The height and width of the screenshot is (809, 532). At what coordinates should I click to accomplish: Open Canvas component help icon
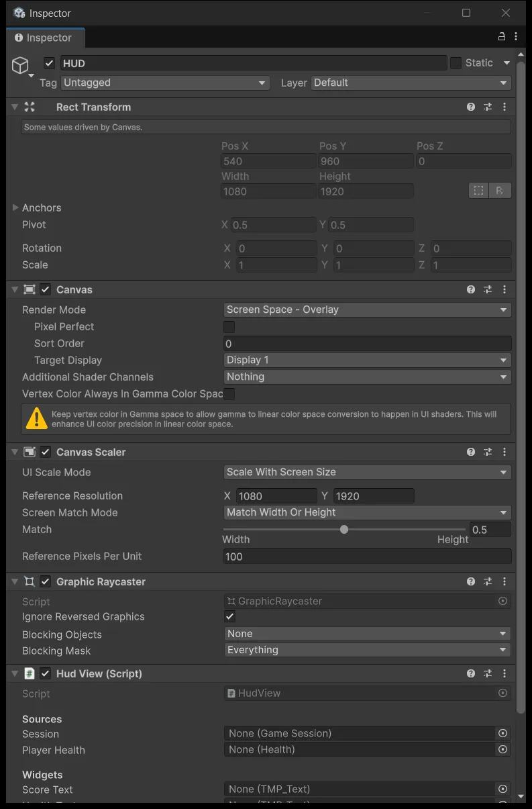[471, 289]
